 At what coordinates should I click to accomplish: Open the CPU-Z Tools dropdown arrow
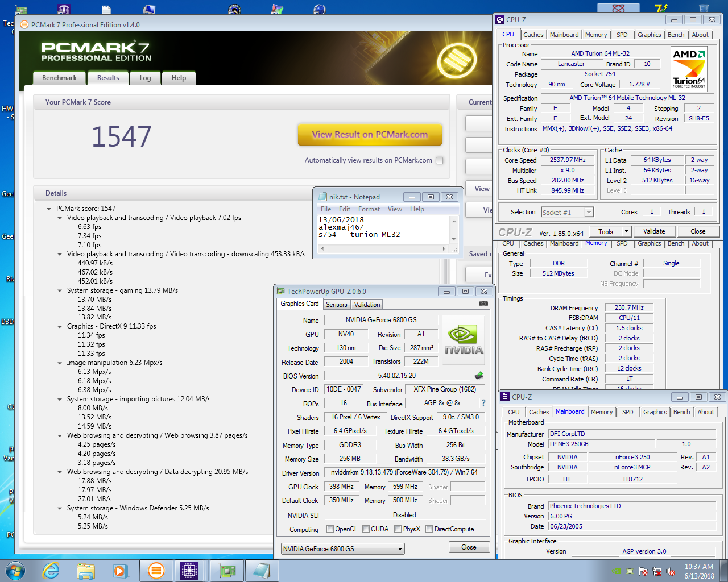click(626, 231)
